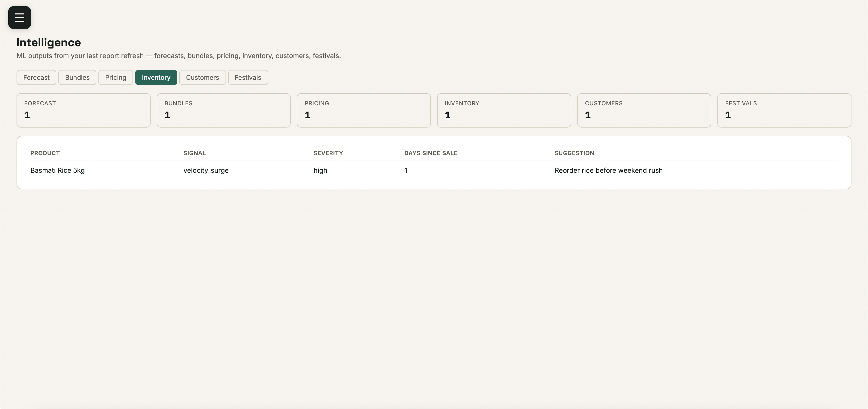Switch to the Forecast tab

[x=36, y=77]
